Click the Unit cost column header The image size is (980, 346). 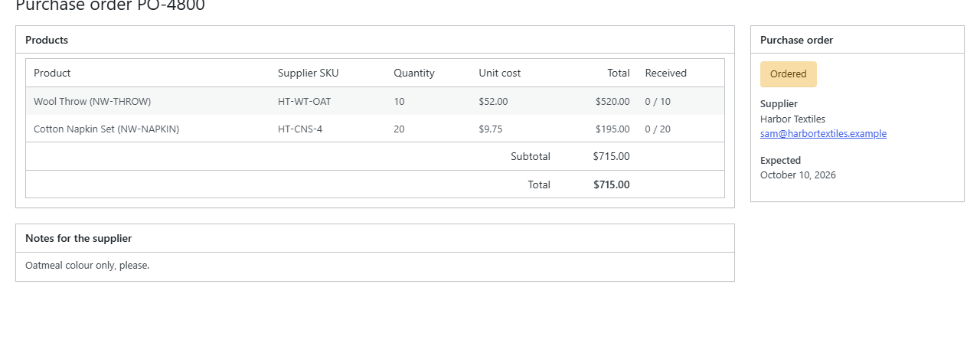500,73
